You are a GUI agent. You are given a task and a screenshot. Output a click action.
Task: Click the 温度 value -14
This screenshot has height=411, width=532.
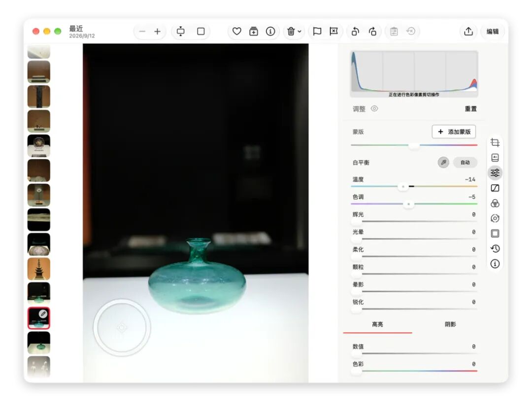tap(470, 179)
